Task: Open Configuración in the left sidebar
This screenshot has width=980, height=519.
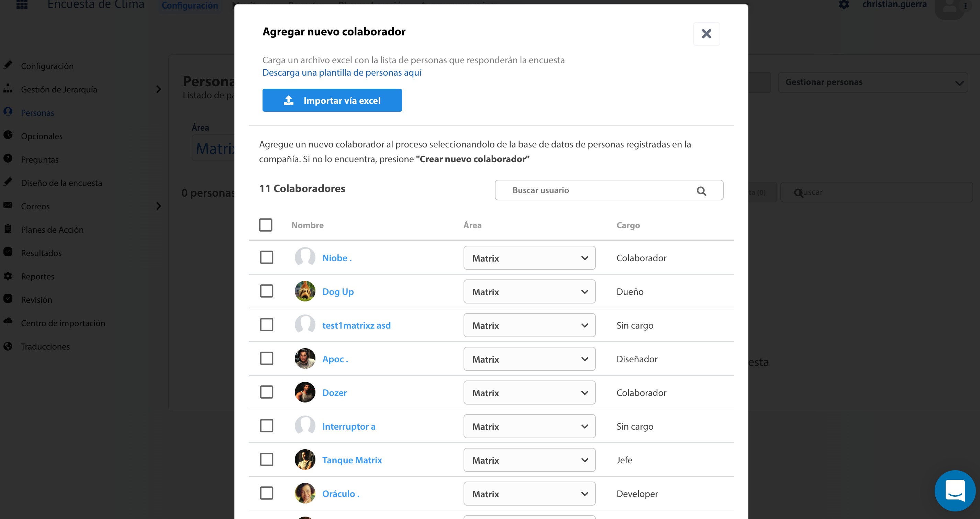Action: click(x=47, y=66)
